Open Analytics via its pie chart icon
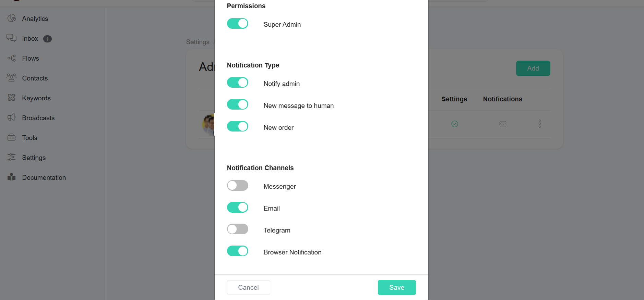Viewport: 644px width, 300px height. coord(12,18)
